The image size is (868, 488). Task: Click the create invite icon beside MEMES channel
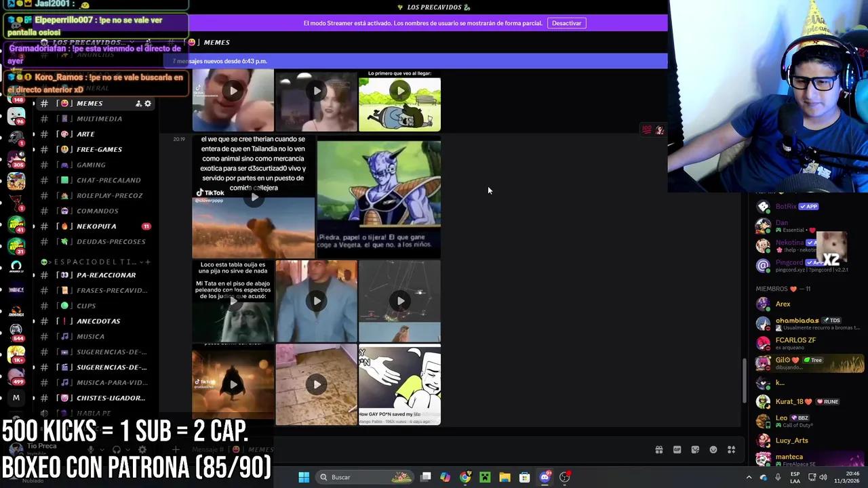coord(138,104)
